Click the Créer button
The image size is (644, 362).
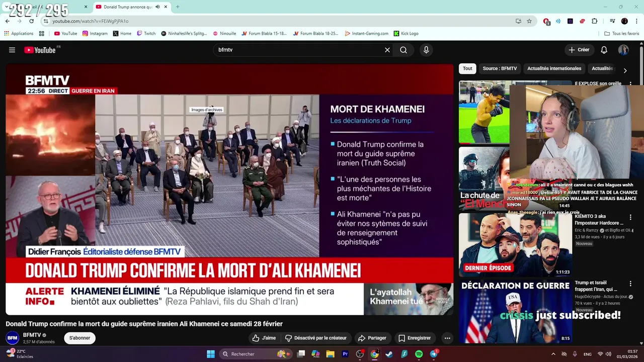click(579, 50)
